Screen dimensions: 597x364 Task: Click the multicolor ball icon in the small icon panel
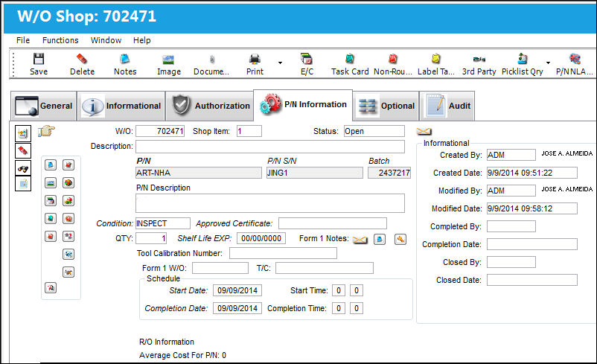pyautogui.click(x=68, y=183)
